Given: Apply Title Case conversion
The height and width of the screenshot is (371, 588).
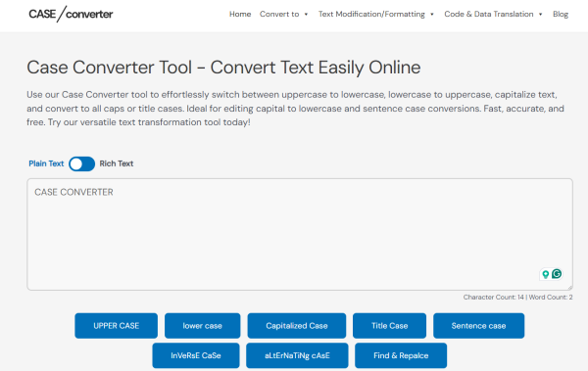Looking at the screenshot, I should pos(389,326).
